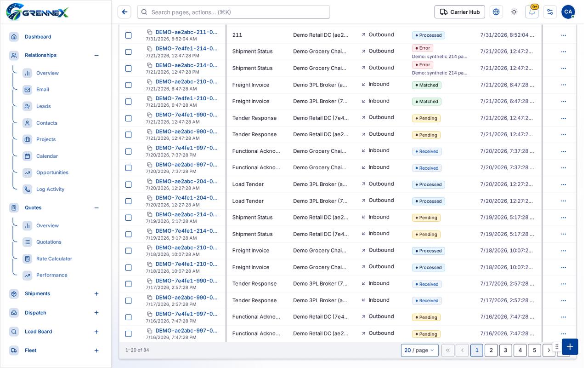
Task: Select the DEMO-ae2abc-211 row checkbox
Action: click(x=129, y=35)
